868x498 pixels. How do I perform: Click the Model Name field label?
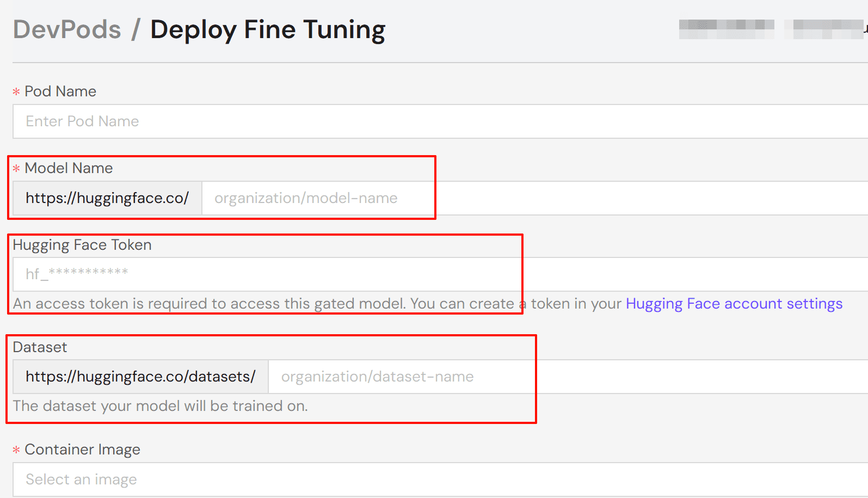[x=69, y=168]
